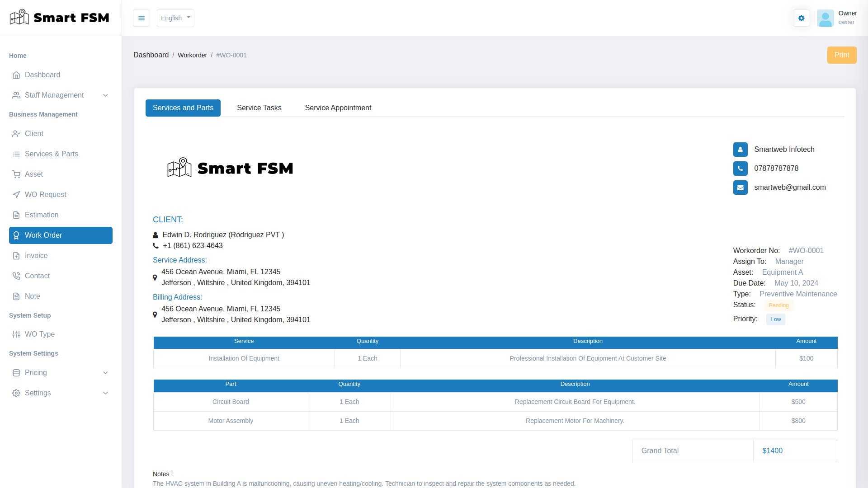Expand the Staff Management section
Screen dimensions: 868x488
[54, 95]
